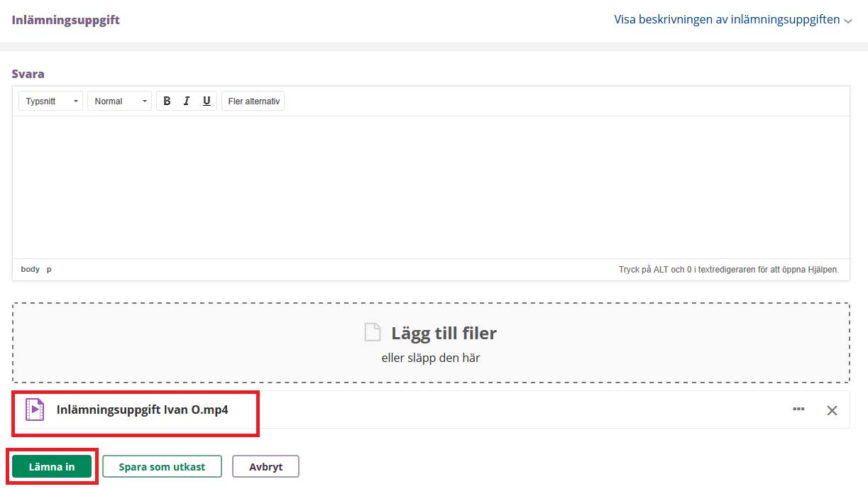Click the document icon beside Lägg till filer
868x489 pixels.
373,332
